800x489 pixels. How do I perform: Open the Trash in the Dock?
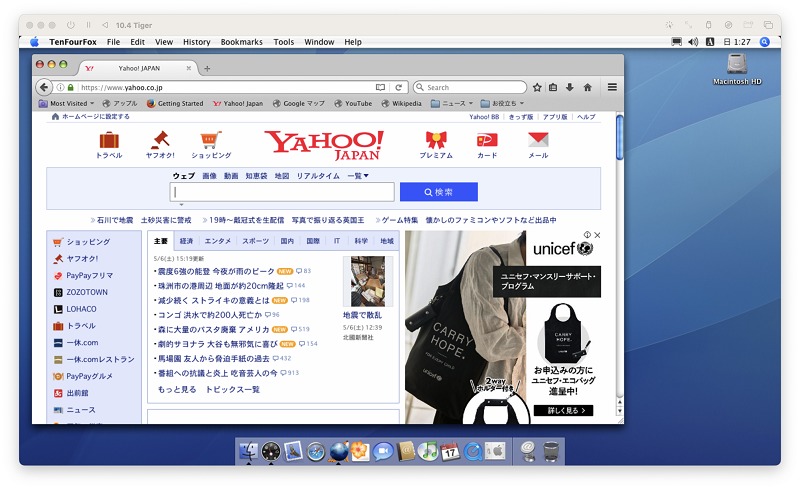coord(551,451)
